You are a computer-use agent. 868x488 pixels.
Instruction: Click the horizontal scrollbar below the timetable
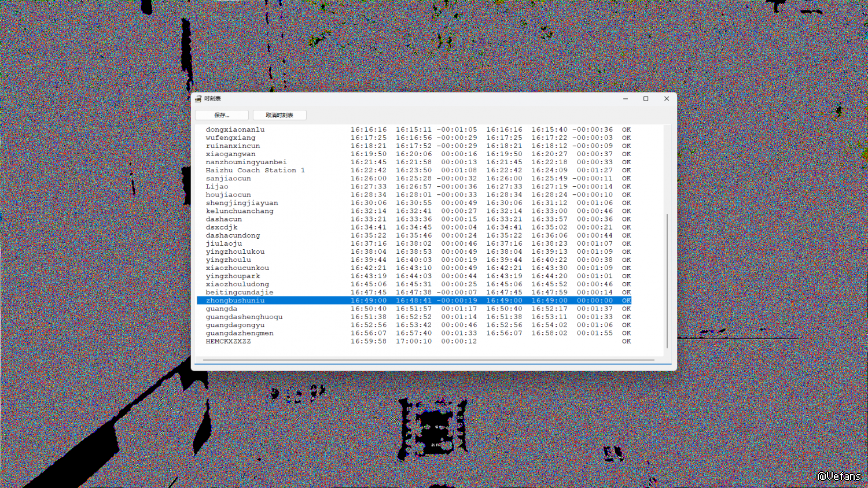click(429, 360)
